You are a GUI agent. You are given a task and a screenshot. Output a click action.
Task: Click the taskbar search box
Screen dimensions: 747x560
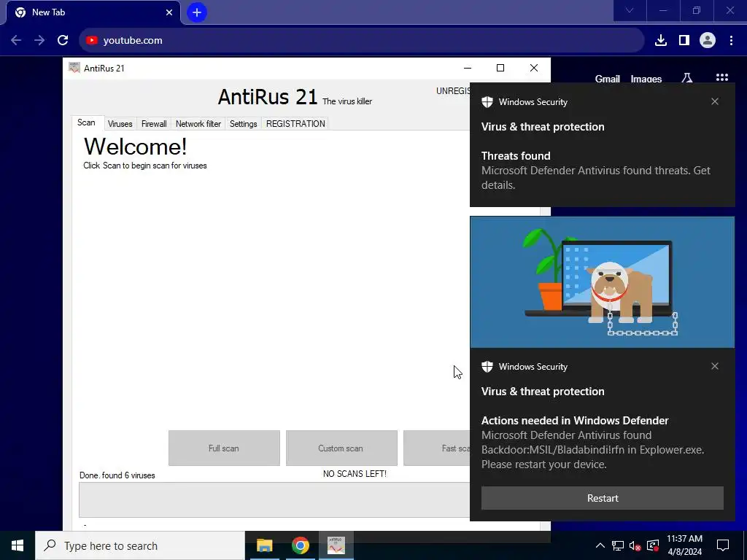pyautogui.click(x=140, y=545)
